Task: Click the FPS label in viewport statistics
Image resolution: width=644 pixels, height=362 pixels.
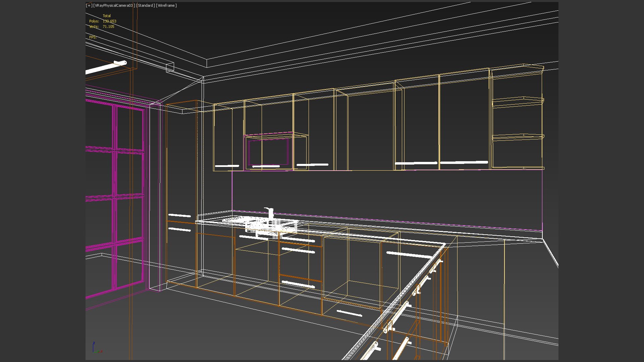Action: 93,37
